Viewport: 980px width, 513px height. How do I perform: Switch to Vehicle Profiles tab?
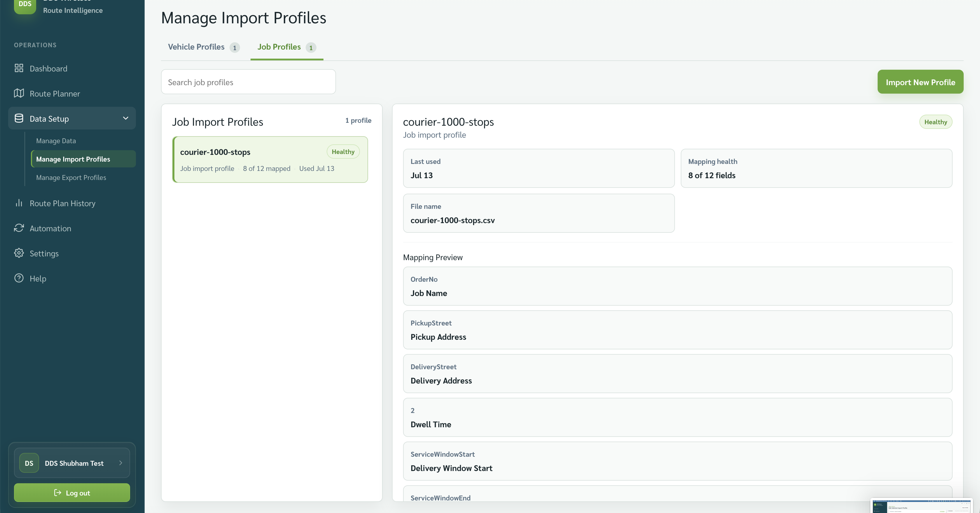pyautogui.click(x=204, y=47)
